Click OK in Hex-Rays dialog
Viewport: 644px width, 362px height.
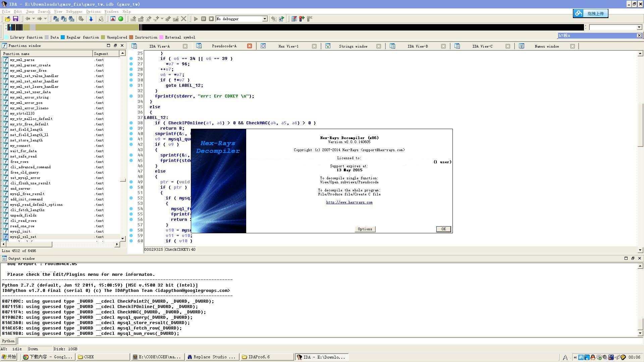[x=443, y=229]
